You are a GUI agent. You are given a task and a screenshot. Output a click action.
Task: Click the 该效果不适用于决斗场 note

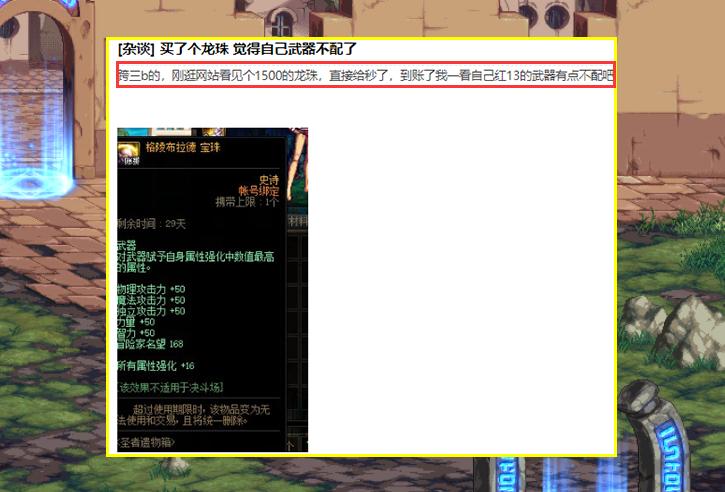click(x=170, y=387)
